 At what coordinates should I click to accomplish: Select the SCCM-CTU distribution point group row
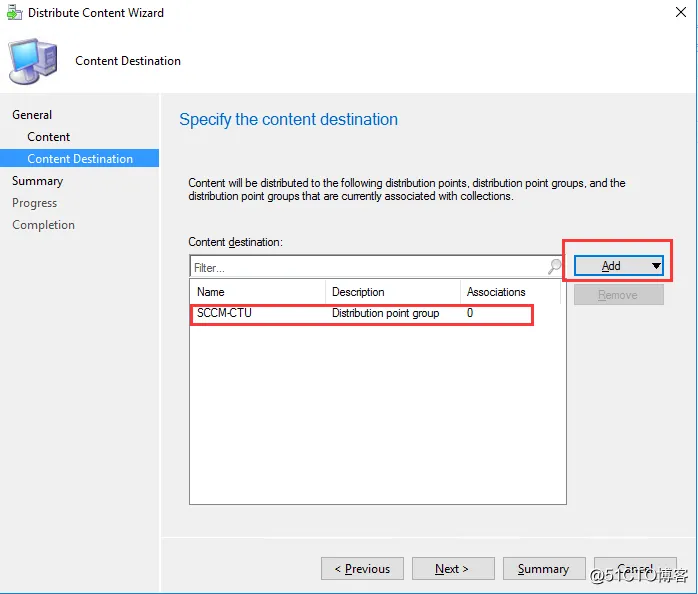point(362,314)
